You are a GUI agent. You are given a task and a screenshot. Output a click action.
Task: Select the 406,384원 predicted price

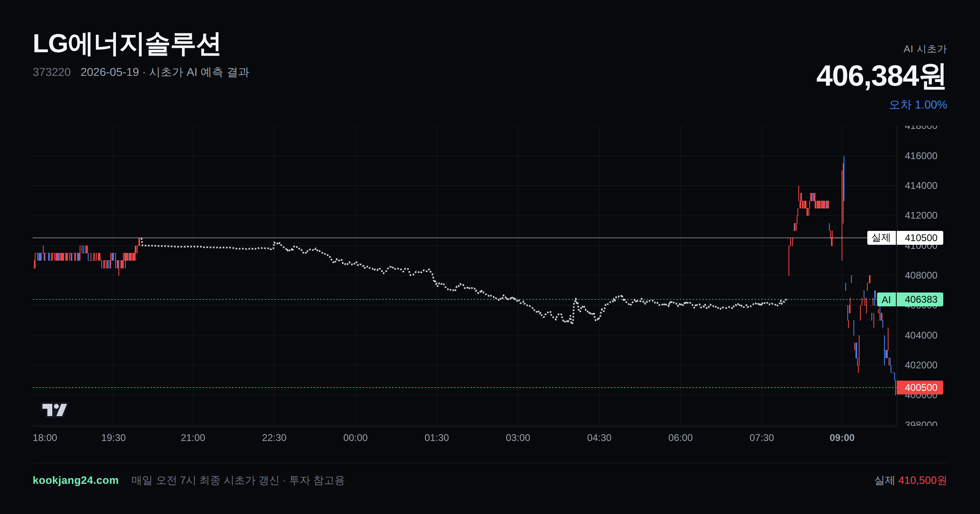881,76
